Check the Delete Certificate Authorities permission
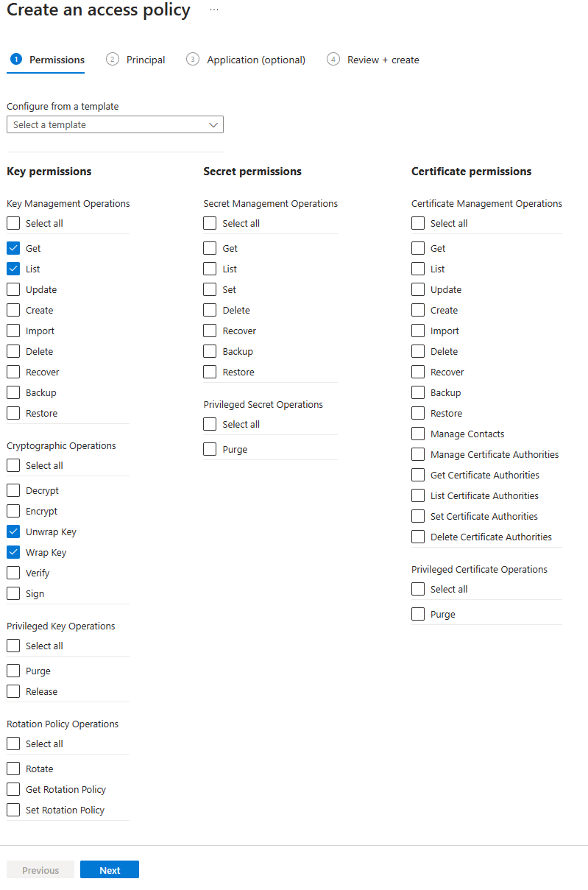This screenshot has width=588, height=890. click(418, 537)
